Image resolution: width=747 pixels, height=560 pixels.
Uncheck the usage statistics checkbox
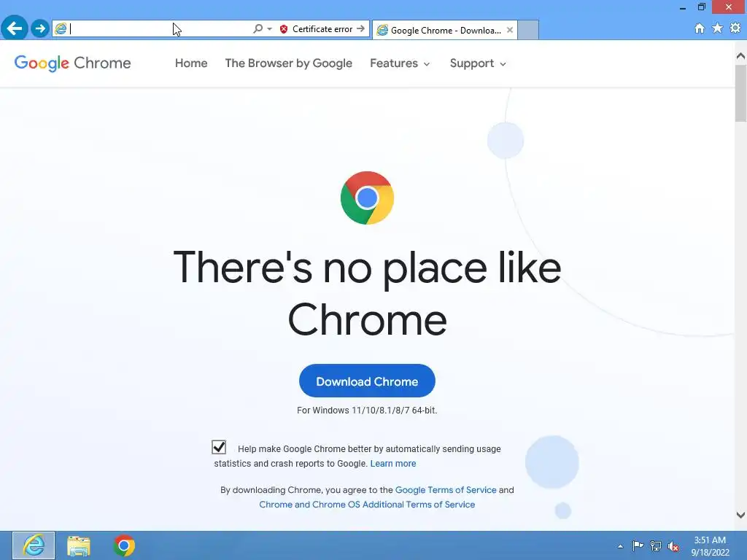(219, 447)
